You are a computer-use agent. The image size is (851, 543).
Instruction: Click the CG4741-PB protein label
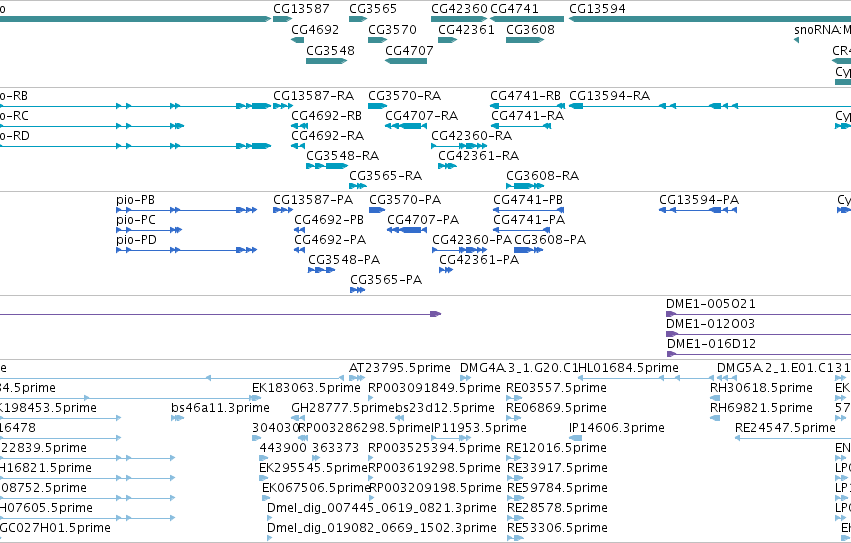[528, 200]
